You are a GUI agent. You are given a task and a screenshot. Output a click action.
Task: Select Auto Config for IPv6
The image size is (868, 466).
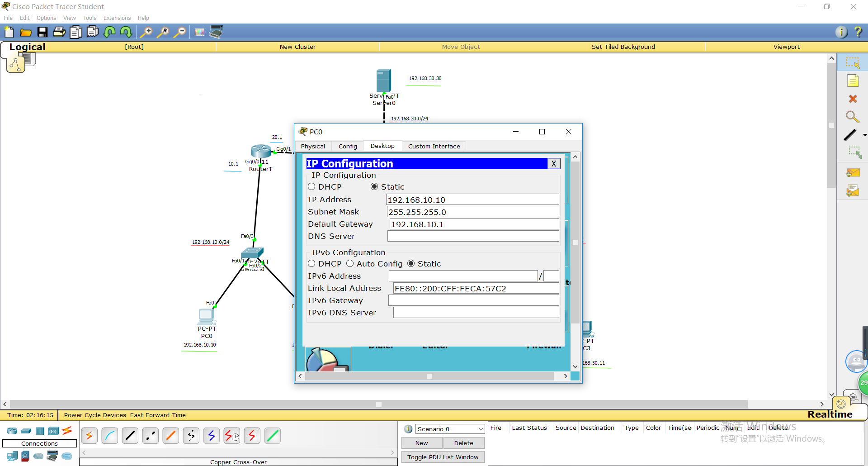[350, 264]
